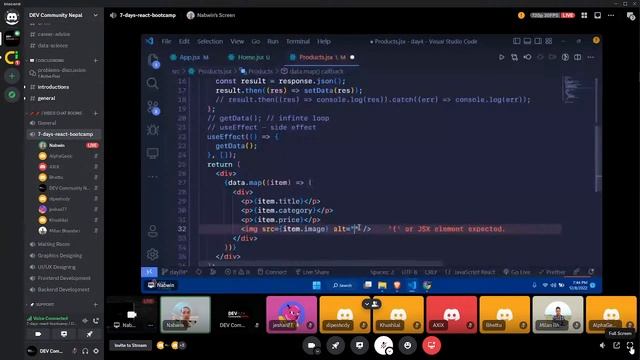Open User Settings gear icon
Image resolution: width=640 pixels, height=360 pixels.
96,351
